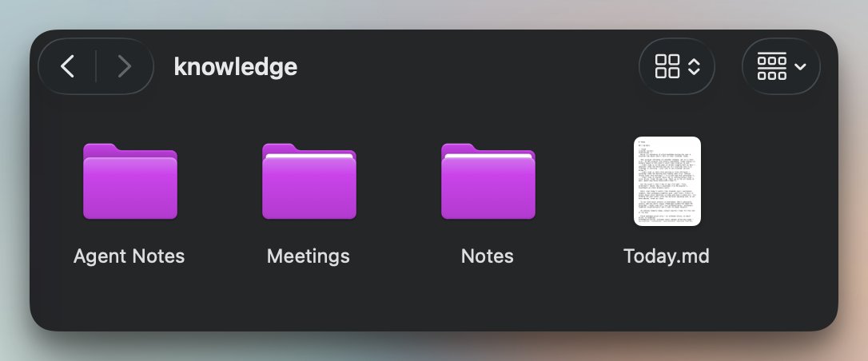Go back using the left chevron
The width and height of the screenshot is (868, 361).
(67, 66)
